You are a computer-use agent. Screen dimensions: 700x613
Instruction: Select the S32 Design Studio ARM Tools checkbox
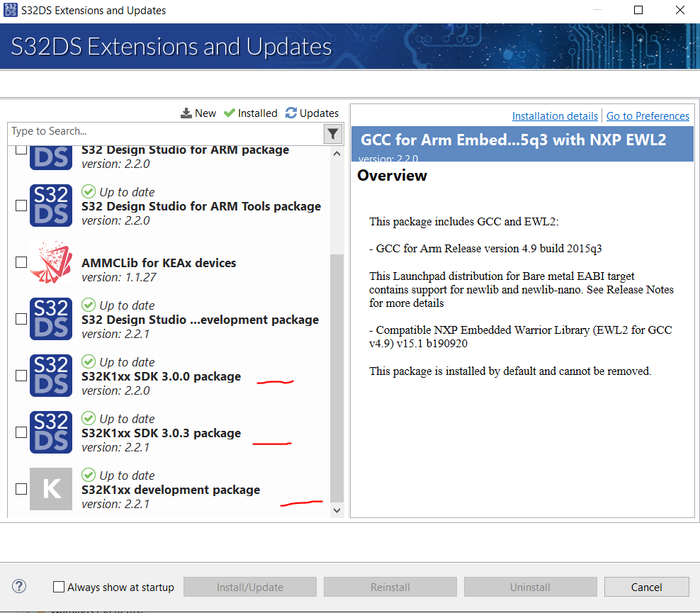[21, 206]
